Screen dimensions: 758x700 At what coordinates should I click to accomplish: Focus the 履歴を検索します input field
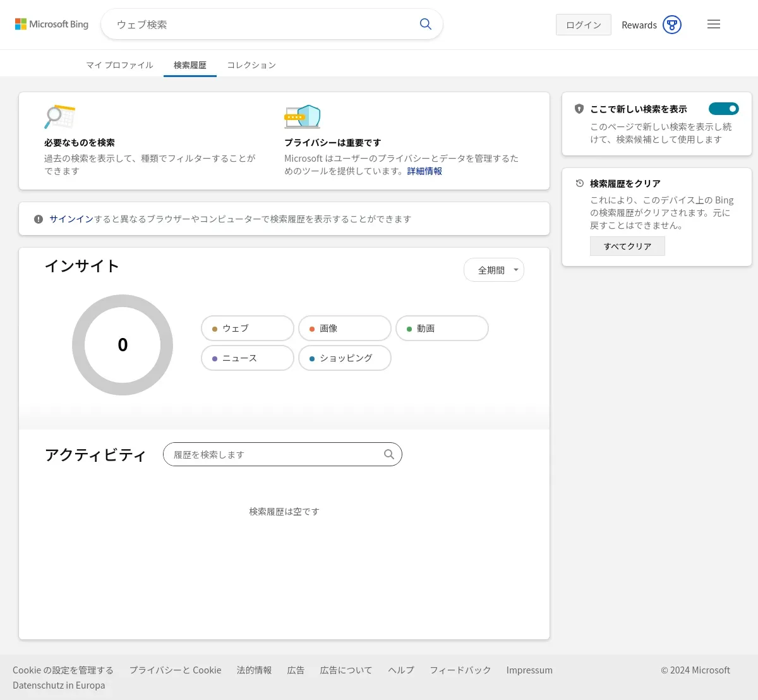(275, 454)
